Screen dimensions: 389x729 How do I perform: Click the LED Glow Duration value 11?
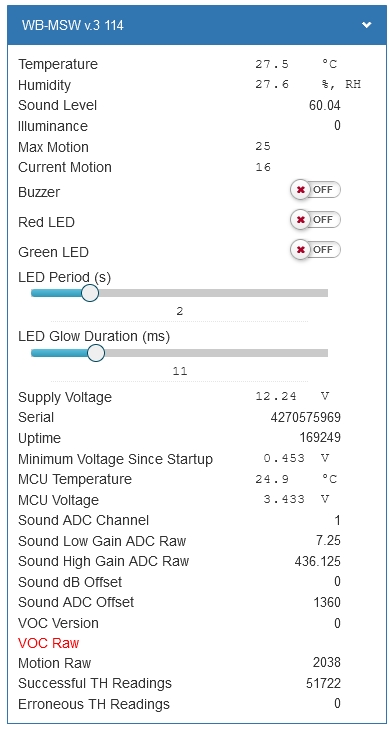click(x=180, y=371)
